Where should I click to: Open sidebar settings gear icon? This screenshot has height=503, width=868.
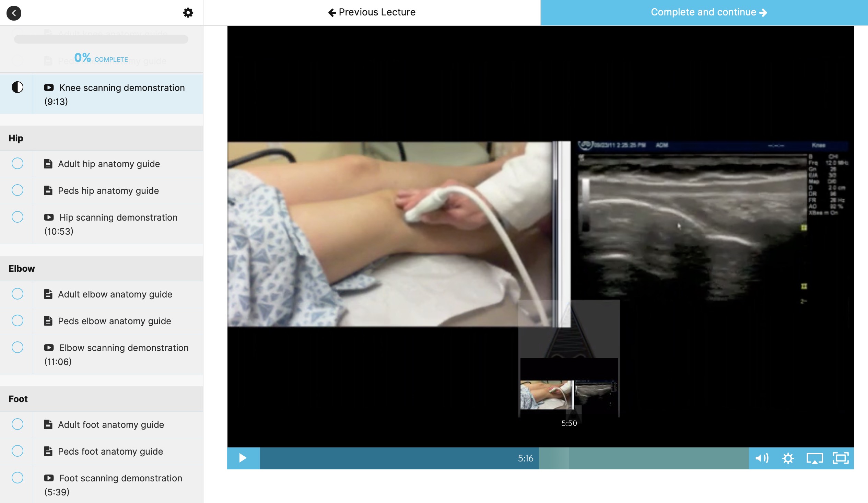pos(188,13)
